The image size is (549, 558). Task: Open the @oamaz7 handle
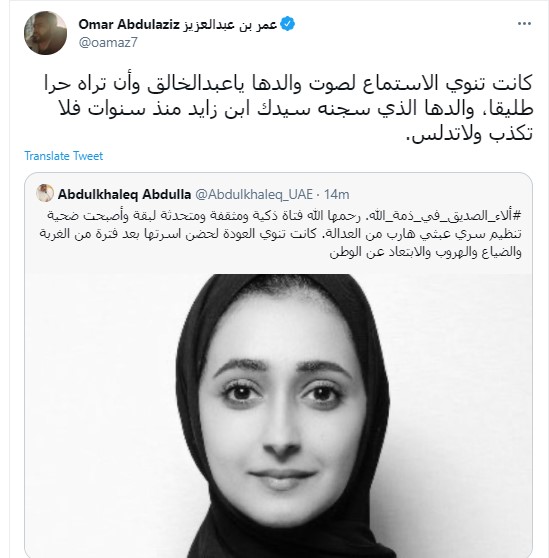pyautogui.click(x=108, y=43)
